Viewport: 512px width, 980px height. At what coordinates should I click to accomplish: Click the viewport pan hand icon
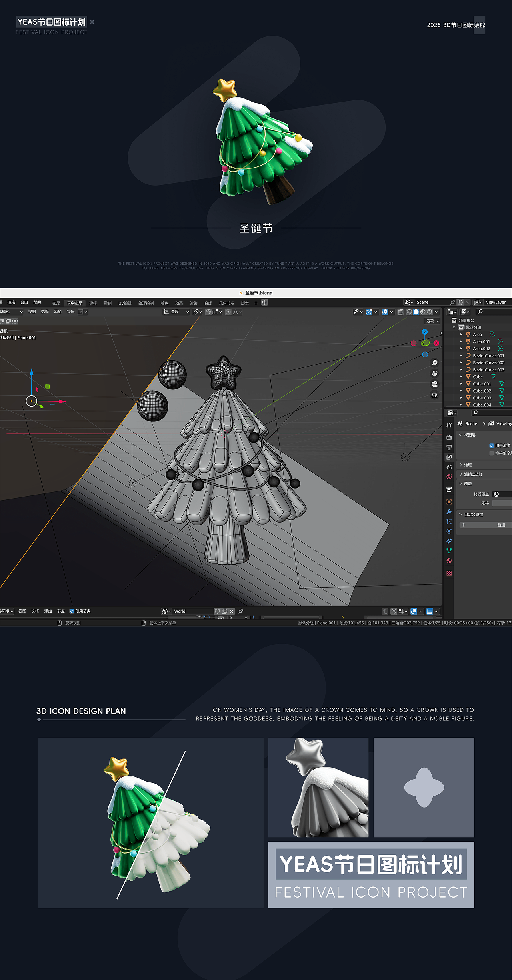(434, 373)
